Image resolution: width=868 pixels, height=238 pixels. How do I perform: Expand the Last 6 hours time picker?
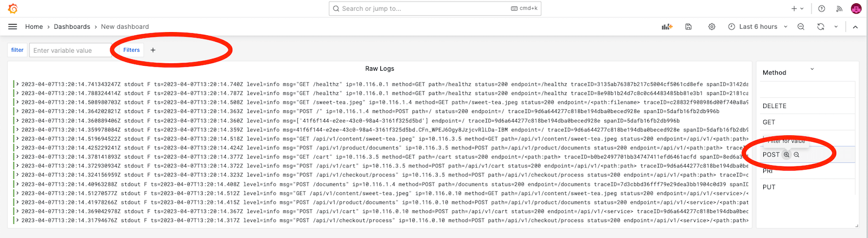pos(757,27)
